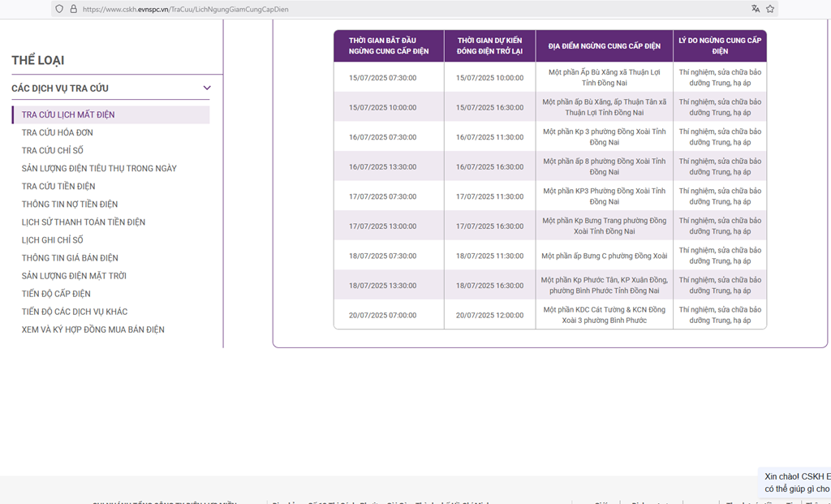Screen dimensions: 831x504
Task: Bookmark this page with star icon
Action: (x=770, y=9)
